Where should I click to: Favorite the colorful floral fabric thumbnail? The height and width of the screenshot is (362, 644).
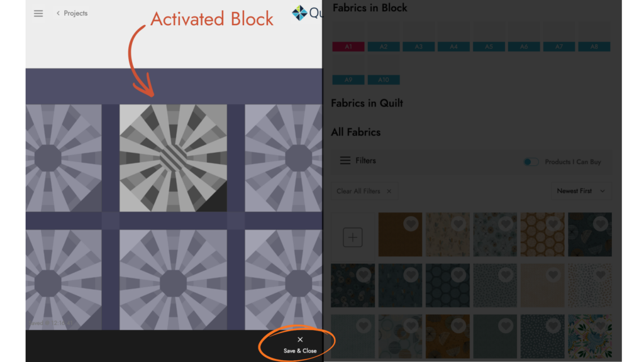click(x=601, y=326)
